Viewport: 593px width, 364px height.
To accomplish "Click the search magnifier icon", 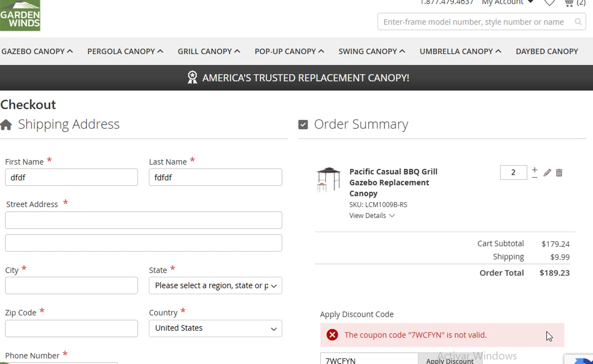I will coord(578,22).
